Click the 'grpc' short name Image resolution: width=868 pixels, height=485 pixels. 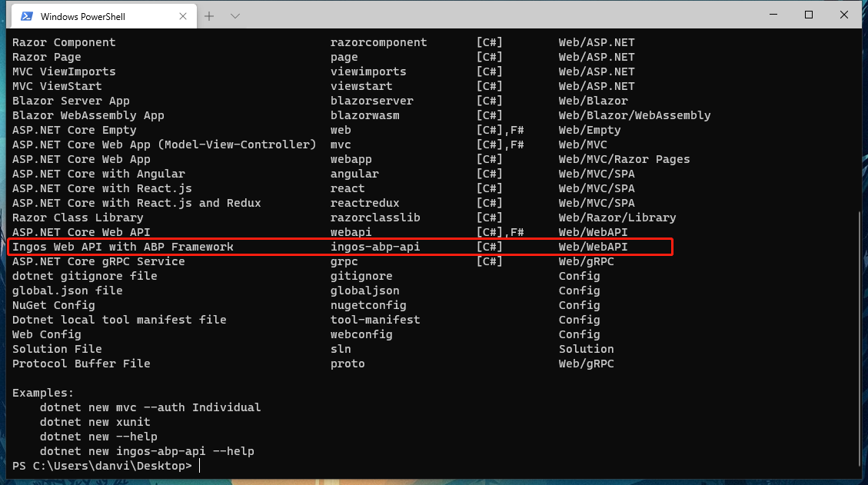[x=344, y=261]
